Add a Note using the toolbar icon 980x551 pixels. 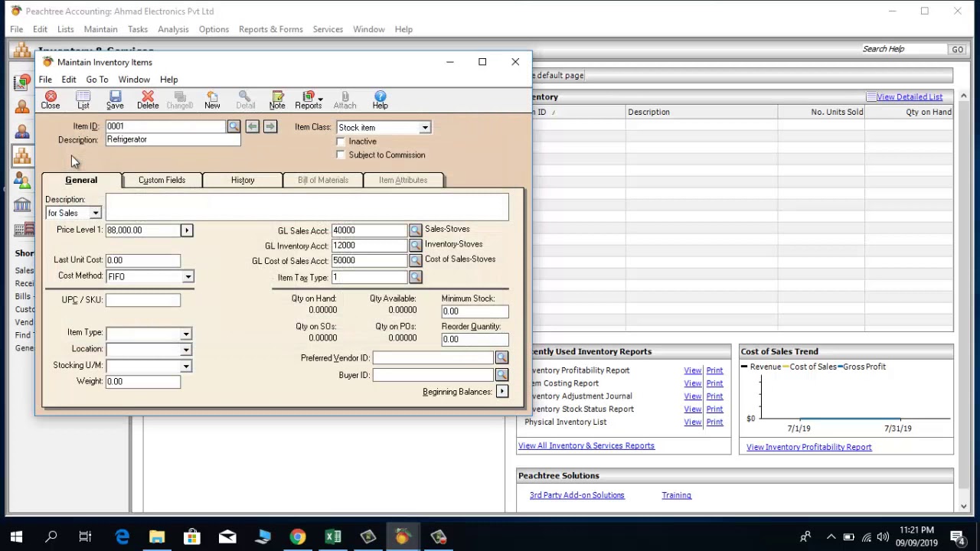click(277, 99)
